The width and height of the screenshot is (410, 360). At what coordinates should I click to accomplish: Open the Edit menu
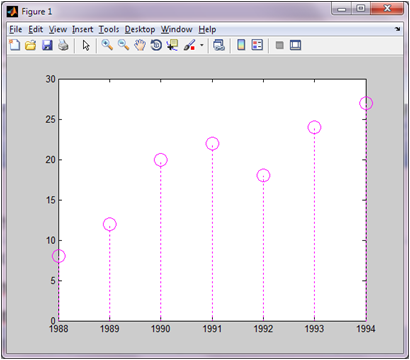click(x=36, y=30)
